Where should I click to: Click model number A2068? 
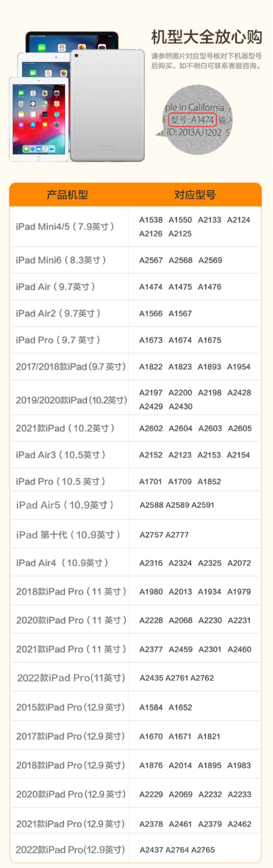point(181,620)
